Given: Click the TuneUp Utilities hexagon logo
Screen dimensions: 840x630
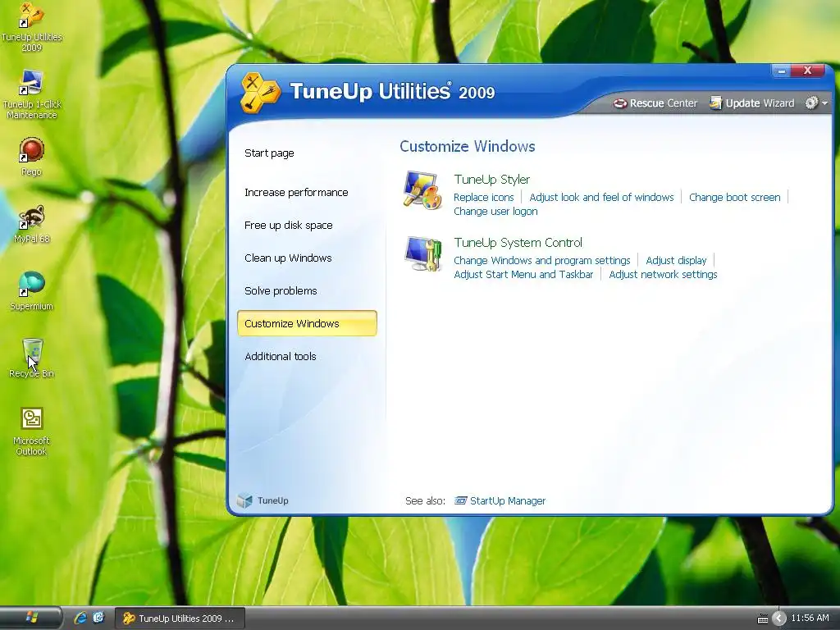Looking at the screenshot, I should (260, 92).
